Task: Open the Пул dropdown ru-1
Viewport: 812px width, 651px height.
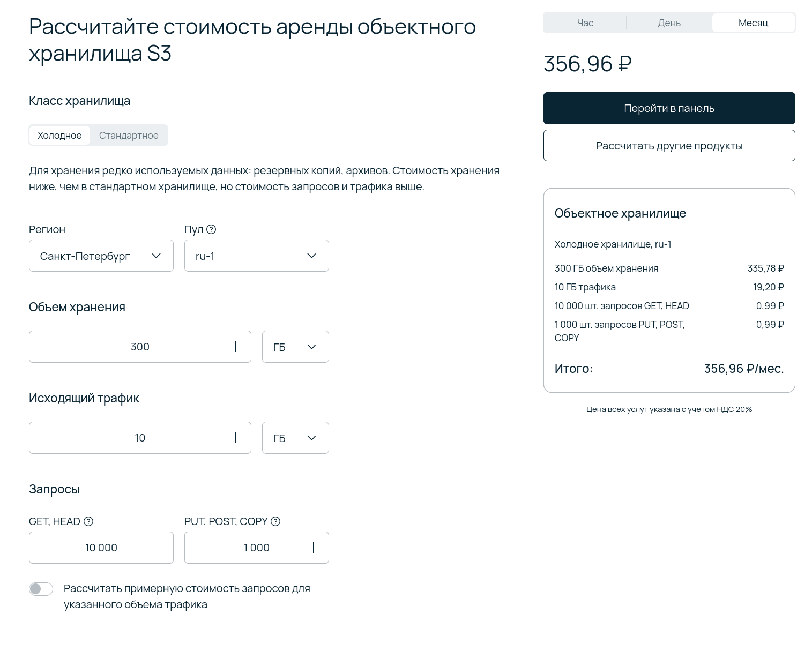Action: [257, 256]
